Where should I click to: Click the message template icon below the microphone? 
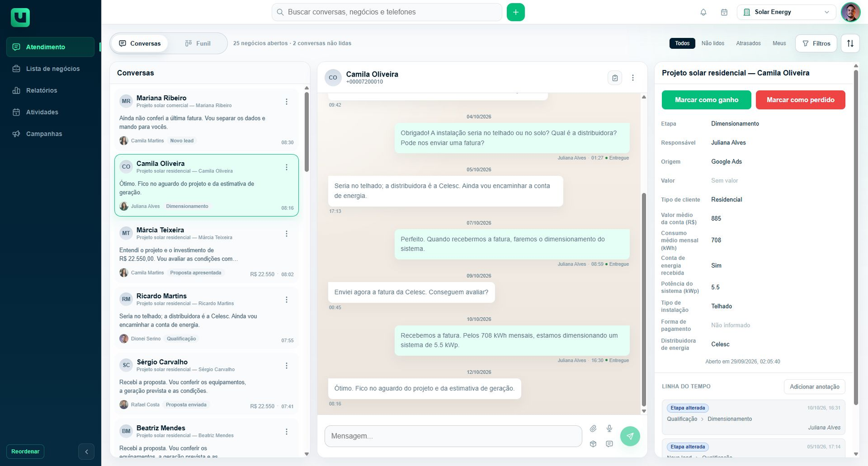click(x=609, y=444)
